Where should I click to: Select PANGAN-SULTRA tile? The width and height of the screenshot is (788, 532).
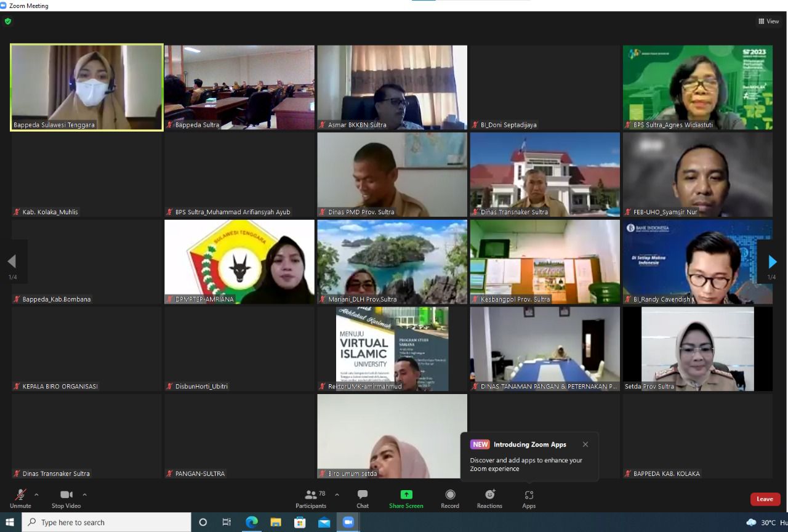click(239, 437)
